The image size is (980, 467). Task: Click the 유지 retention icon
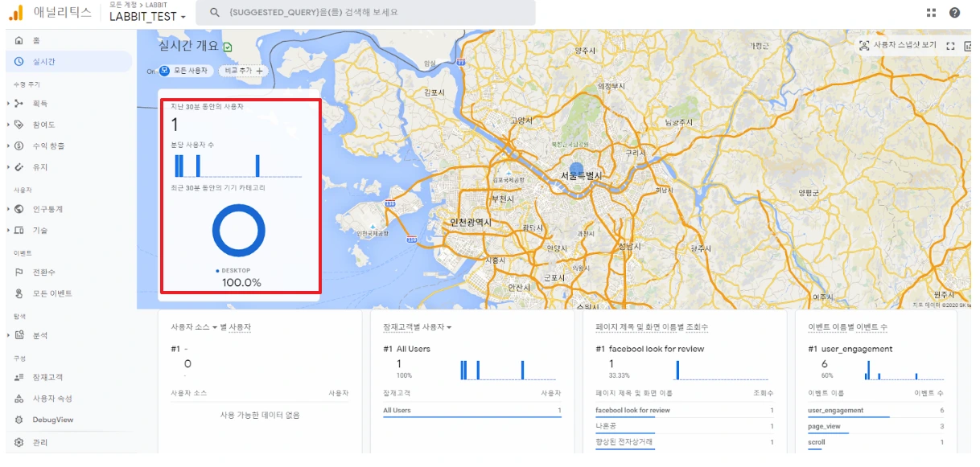(x=19, y=167)
